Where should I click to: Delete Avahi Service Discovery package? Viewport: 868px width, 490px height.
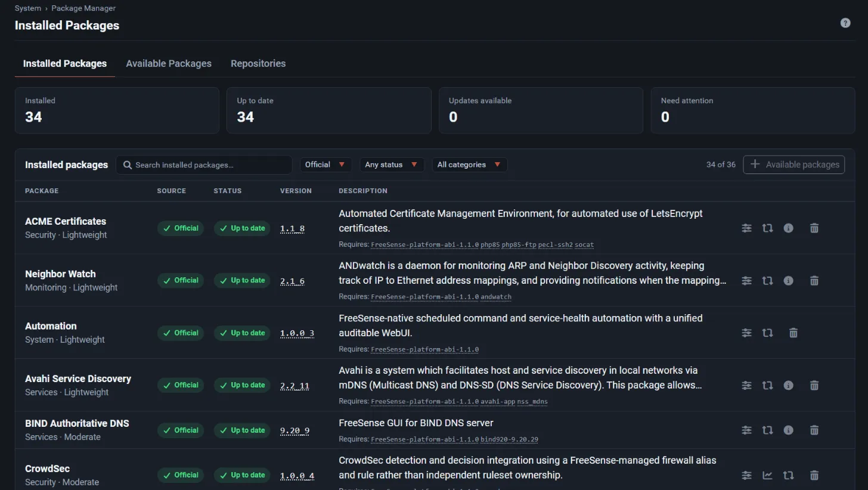coord(814,385)
